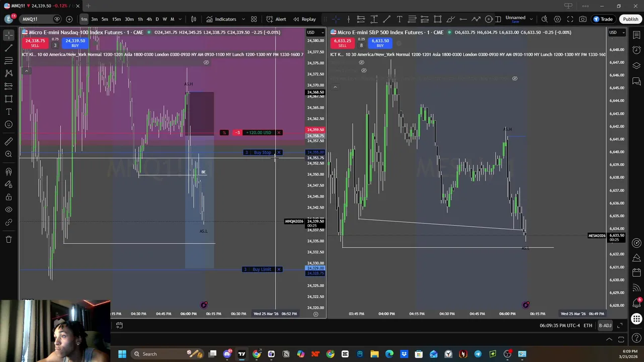Cancel the Buy Stop order with X
Screen dimensions: 644x362
(x=279, y=152)
